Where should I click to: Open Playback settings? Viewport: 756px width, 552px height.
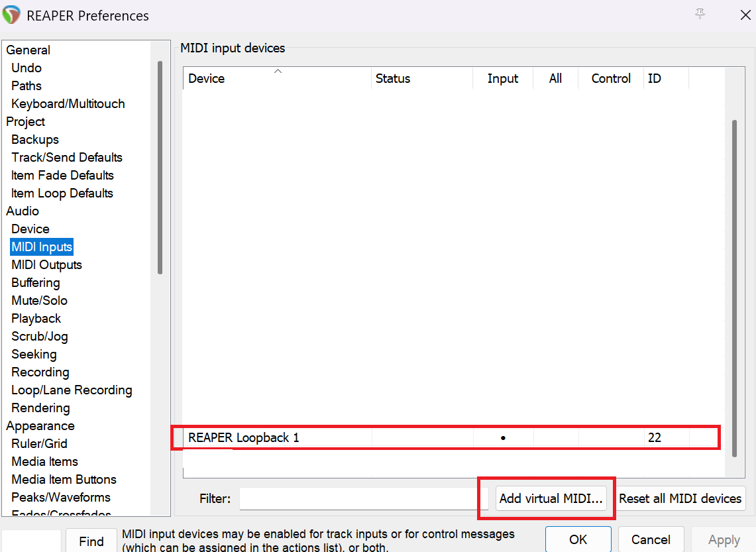tap(36, 318)
